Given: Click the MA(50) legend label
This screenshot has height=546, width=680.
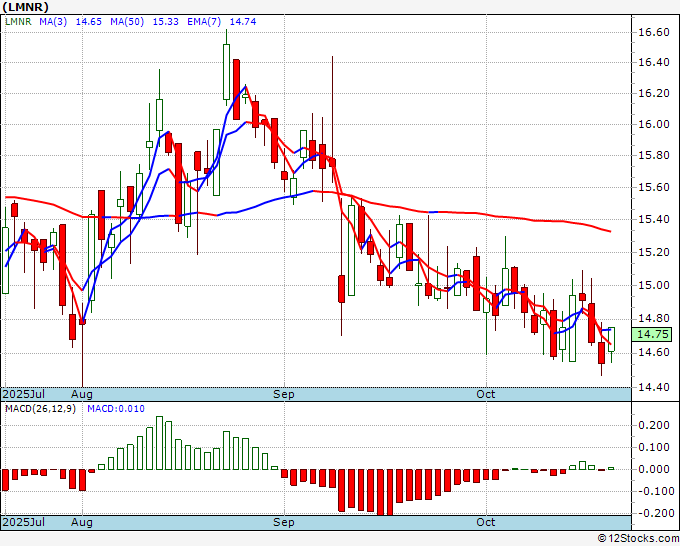Looking at the screenshot, I should (x=127, y=22).
